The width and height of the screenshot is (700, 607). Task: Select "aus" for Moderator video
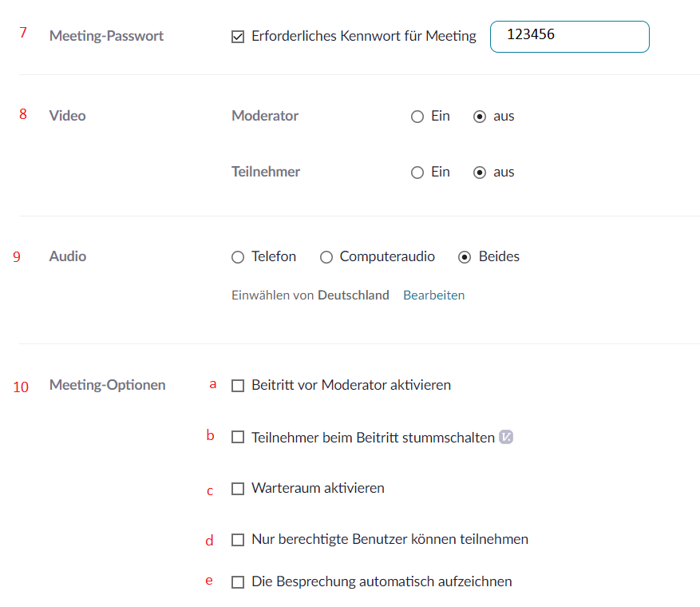point(480,117)
